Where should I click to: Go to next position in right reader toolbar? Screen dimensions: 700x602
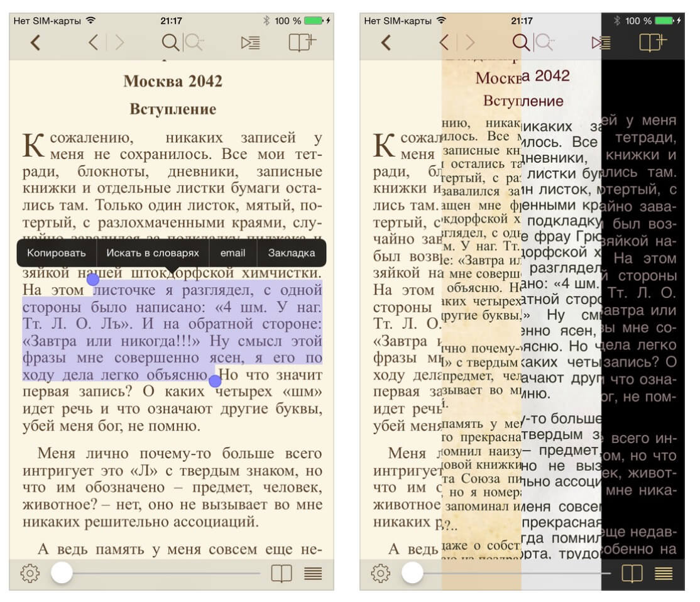tap(470, 43)
